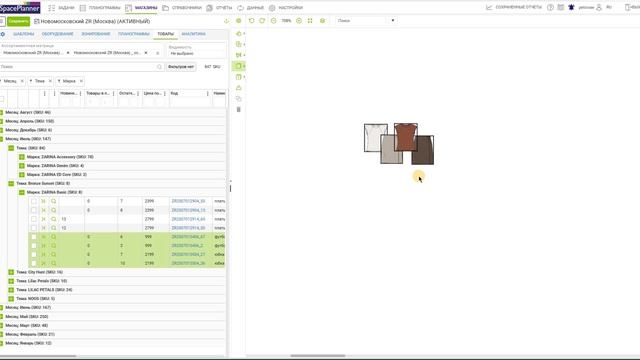Collapse the Месяц: Июль group
This screenshot has height=360, width=640.
[1, 139]
